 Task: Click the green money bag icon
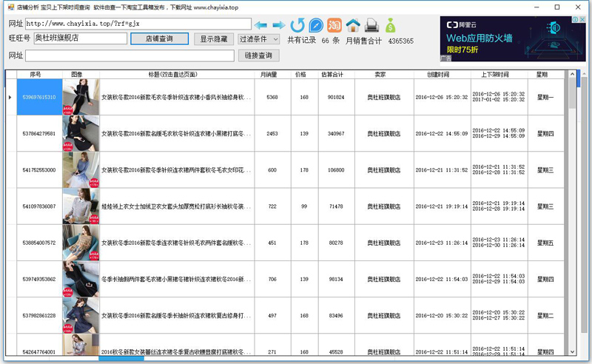pyautogui.click(x=391, y=25)
